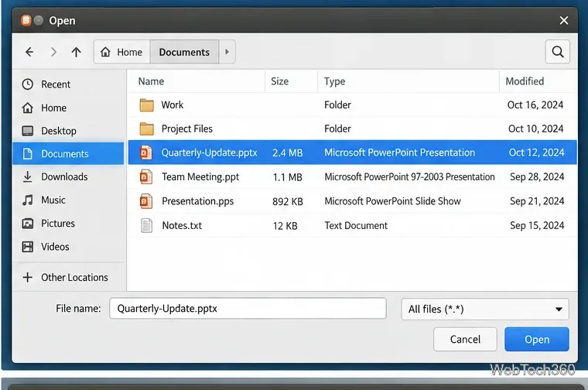The height and width of the screenshot is (390, 588).
Task: Select the Notes.txt file name
Action: [x=182, y=225]
